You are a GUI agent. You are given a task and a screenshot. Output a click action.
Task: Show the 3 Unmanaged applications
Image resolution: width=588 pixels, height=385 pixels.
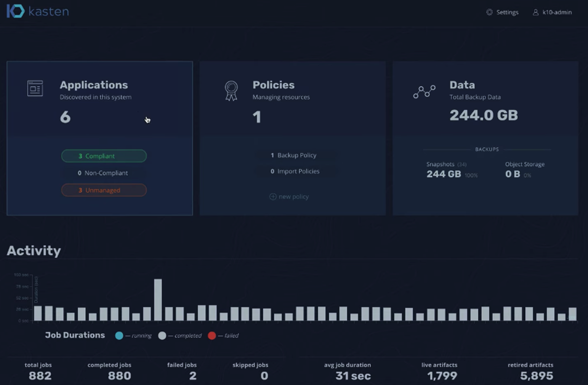[104, 190]
